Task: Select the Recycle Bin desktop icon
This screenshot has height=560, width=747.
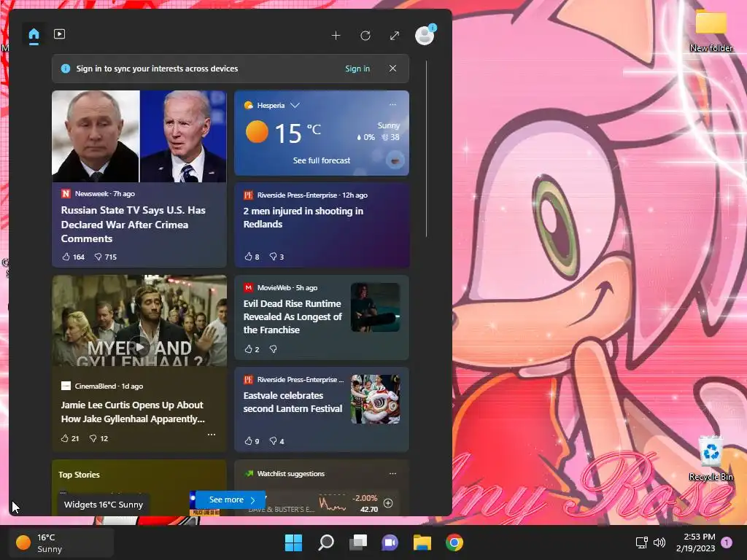Action: click(x=711, y=458)
